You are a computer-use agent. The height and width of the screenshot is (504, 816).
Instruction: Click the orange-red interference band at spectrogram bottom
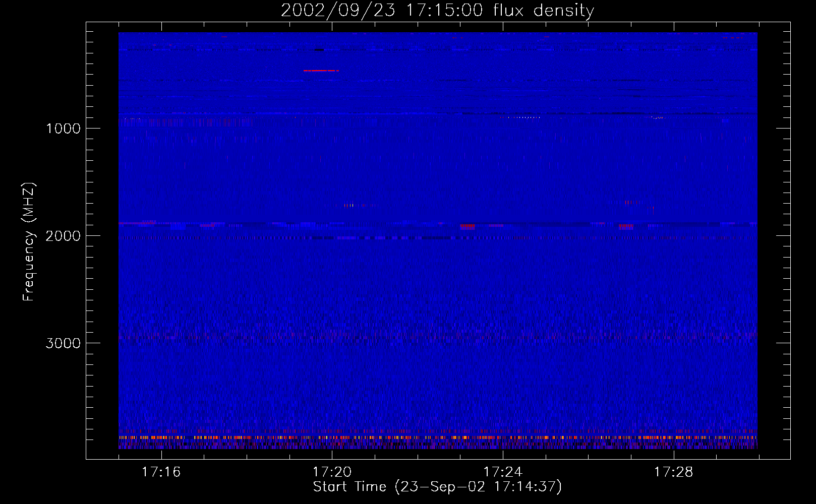click(x=438, y=437)
